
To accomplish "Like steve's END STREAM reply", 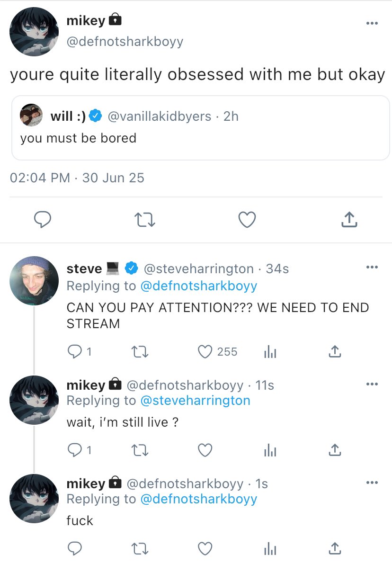I will point(205,352).
